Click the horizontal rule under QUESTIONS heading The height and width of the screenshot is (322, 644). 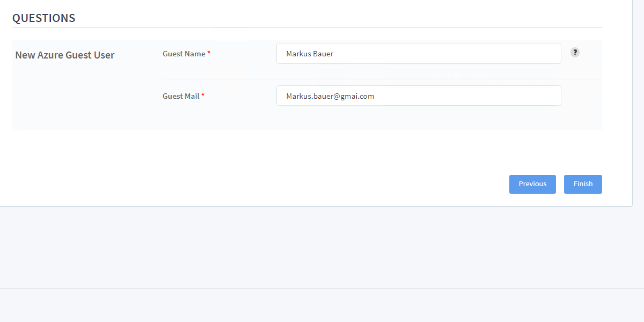pyautogui.click(x=307, y=27)
